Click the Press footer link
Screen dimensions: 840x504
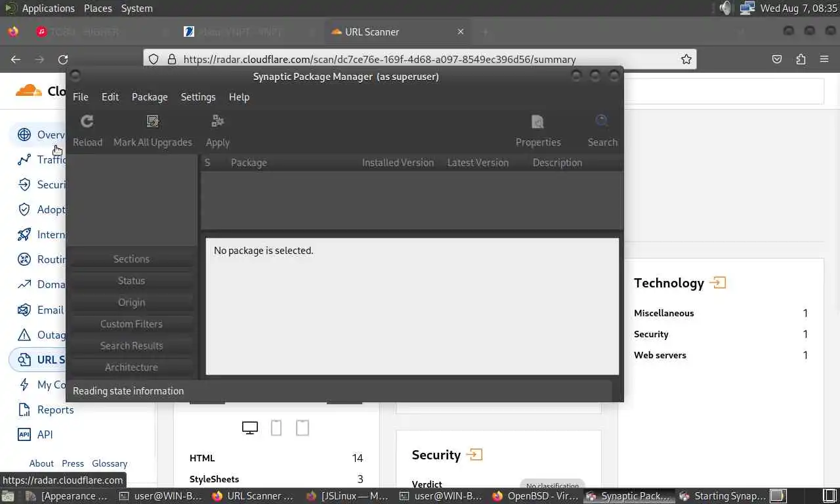click(73, 463)
